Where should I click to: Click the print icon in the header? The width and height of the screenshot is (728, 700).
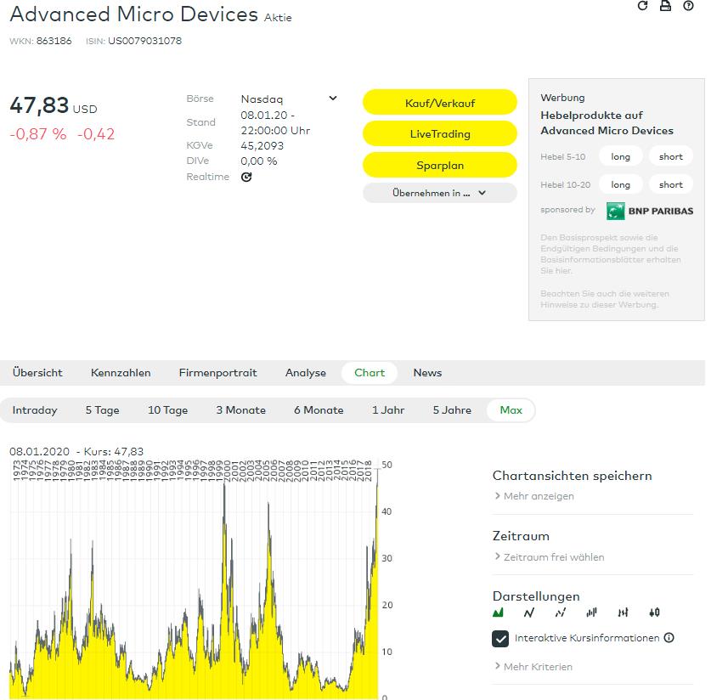(x=665, y=7)
